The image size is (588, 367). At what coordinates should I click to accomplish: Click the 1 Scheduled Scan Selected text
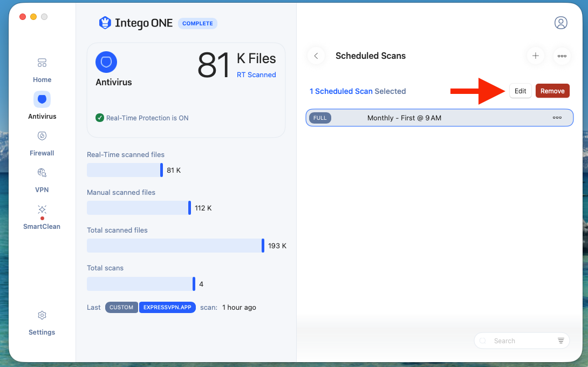[357, 91]
